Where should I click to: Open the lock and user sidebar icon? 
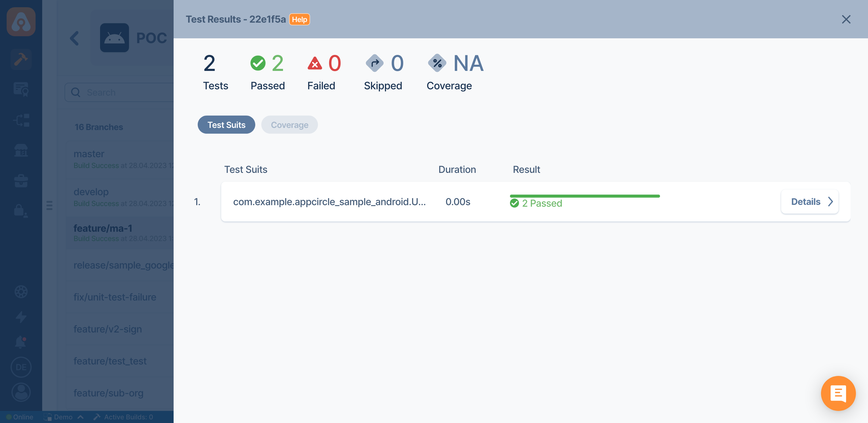tap(21, 211)
